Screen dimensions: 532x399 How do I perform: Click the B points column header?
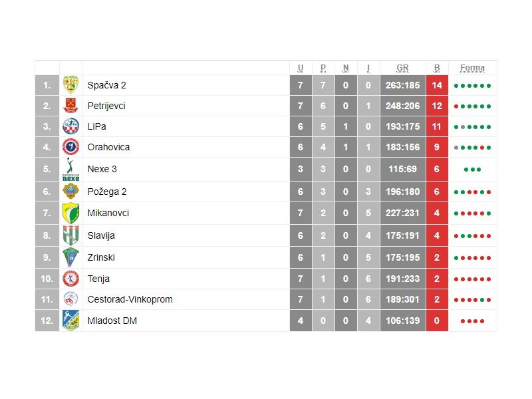437,68
